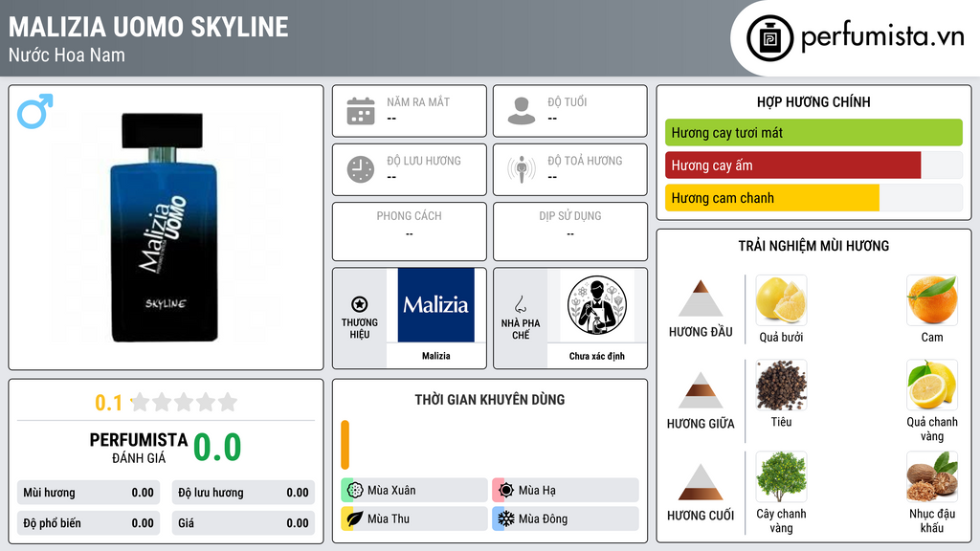The height and width of the screenshot is (551, 980).
Task: Click the Độ Toả Hương label
Action: click(x=585, y=161)
